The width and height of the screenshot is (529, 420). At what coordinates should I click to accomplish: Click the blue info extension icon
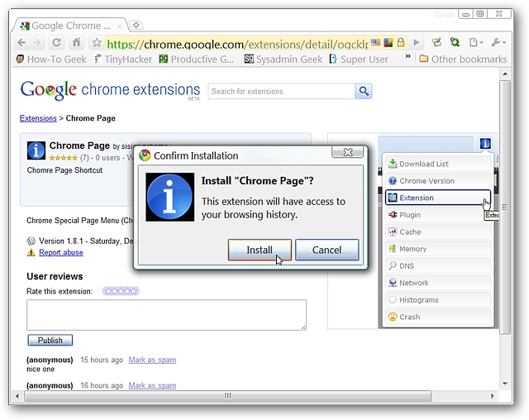tap(485, 144)
